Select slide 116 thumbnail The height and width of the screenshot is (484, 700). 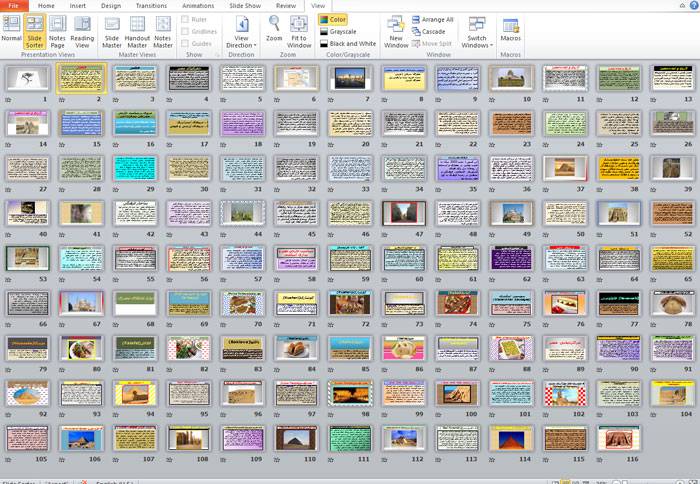619,438
